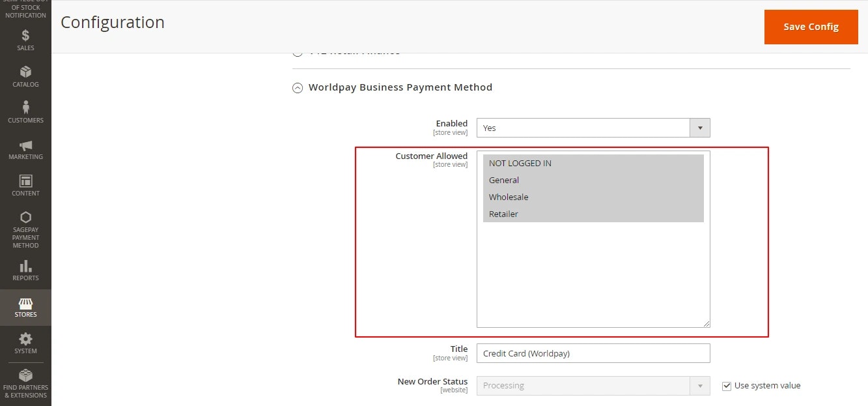The height and width of the screenshot is (406, 868).
Task: Click the Customer Allowed label
Action: (431, 156)
